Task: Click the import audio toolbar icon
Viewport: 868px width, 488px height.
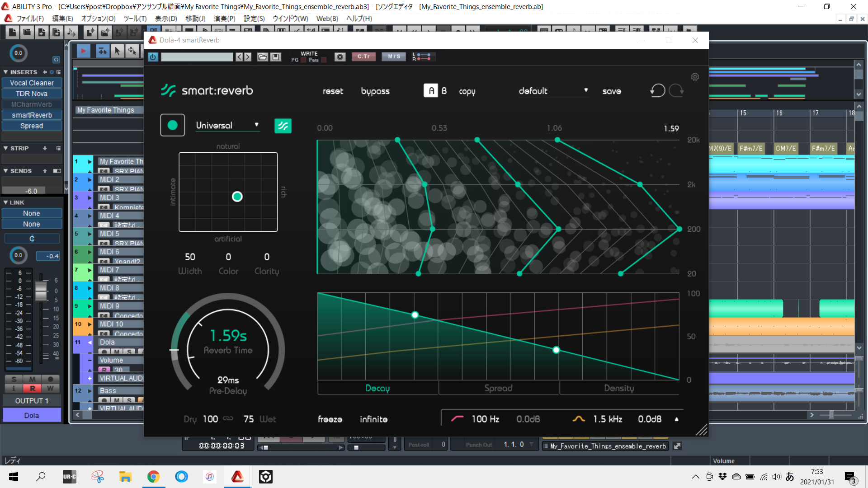Action: 71,32
